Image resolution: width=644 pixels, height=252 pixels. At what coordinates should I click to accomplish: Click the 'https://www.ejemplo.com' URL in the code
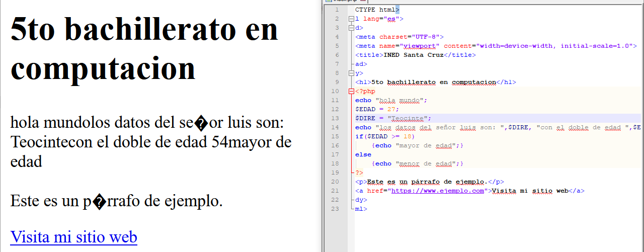point(438,191)
